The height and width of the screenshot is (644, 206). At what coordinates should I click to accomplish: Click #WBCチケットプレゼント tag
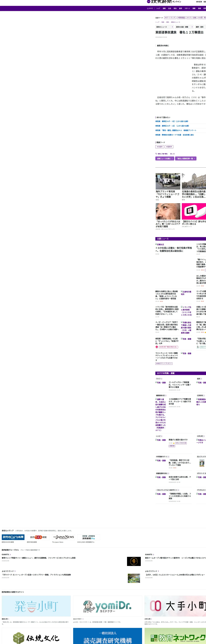164,364
